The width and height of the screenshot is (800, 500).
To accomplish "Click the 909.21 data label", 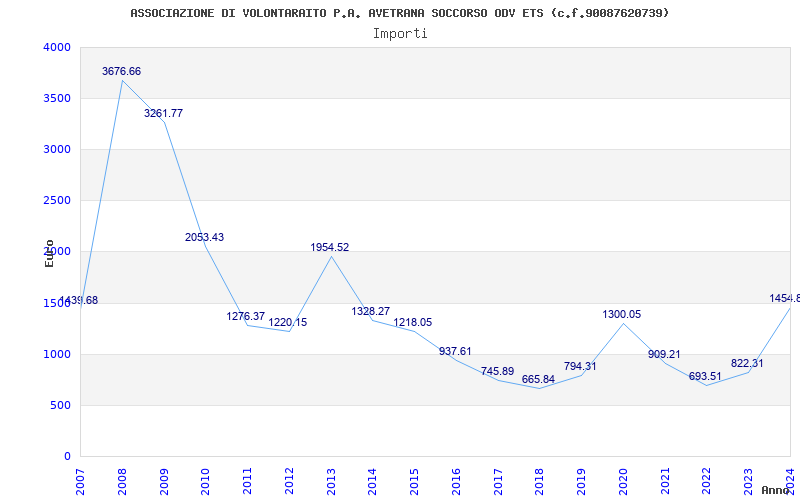I will point(664,354).
